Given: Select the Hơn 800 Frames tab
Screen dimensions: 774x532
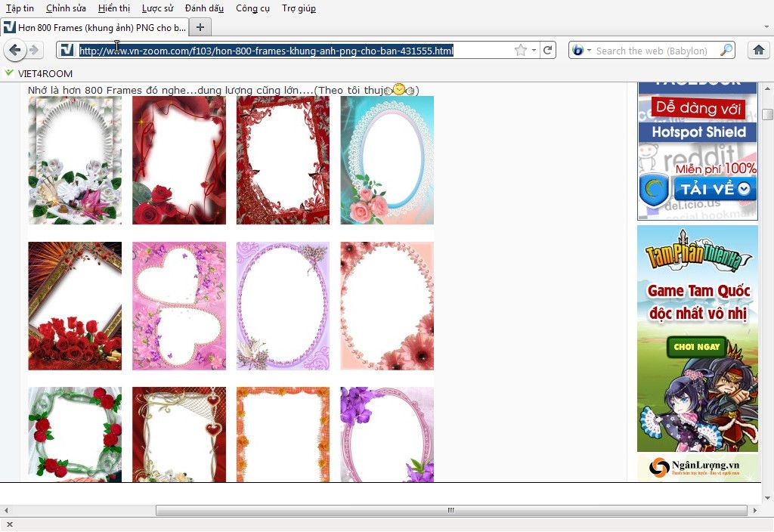Looking at the screenshot, I should (x=94, y=28).
